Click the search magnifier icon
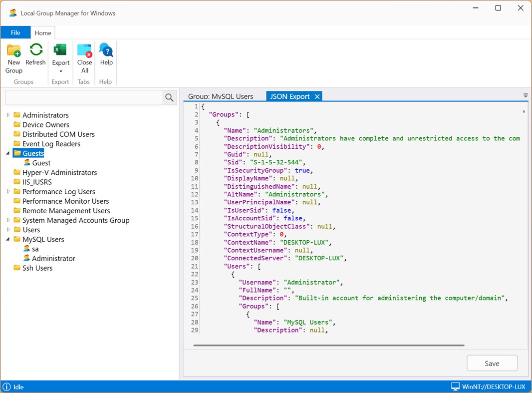 coord(170,98)
